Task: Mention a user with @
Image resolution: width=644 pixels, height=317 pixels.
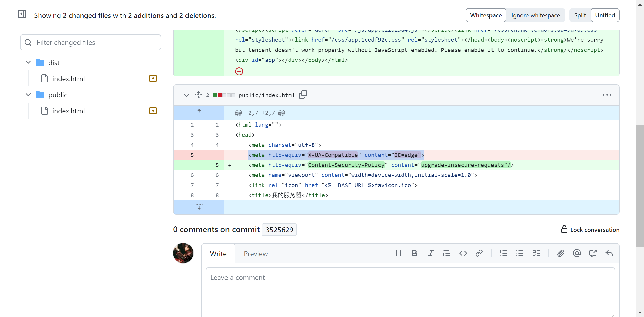Action: (x=577, y=253)
